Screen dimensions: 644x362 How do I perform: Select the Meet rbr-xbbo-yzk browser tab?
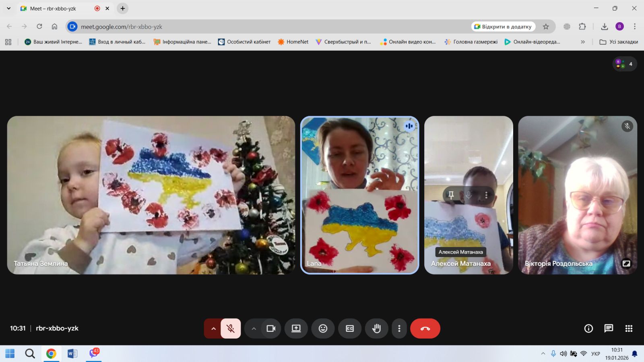click(56, 8)
